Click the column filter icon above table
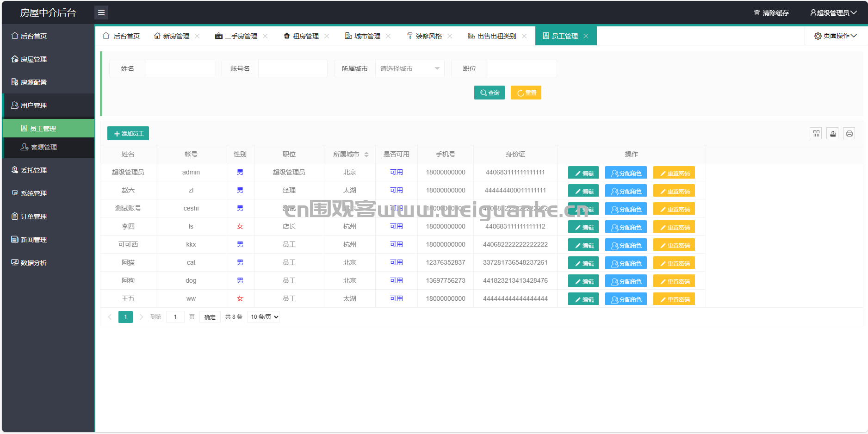868x434 pixels. tap(816, 134)
